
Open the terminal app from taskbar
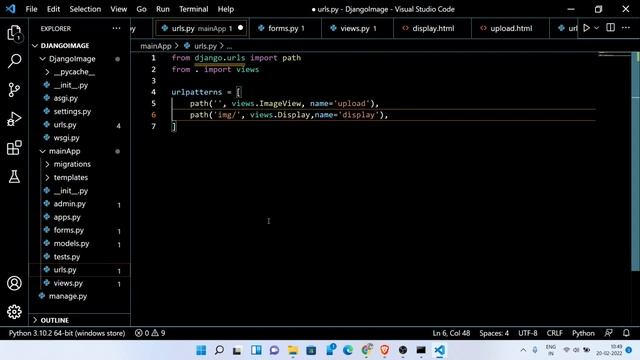tap(421, 350)
